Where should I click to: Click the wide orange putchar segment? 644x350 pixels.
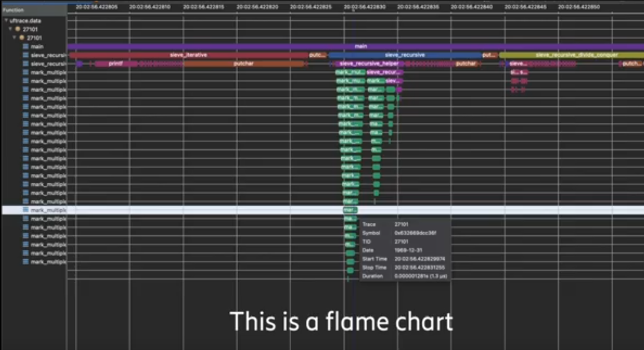pyautogui.click(x=244, y=64)
